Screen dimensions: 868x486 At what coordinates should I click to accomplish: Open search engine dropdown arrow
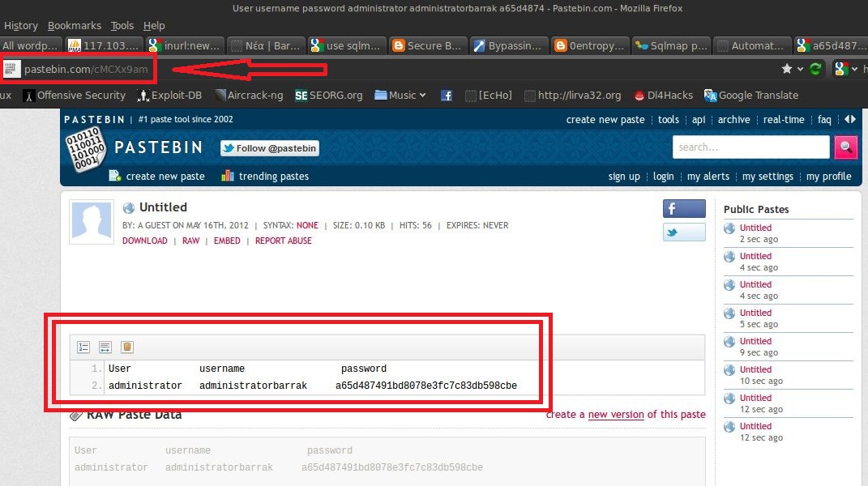click(854, 69)
